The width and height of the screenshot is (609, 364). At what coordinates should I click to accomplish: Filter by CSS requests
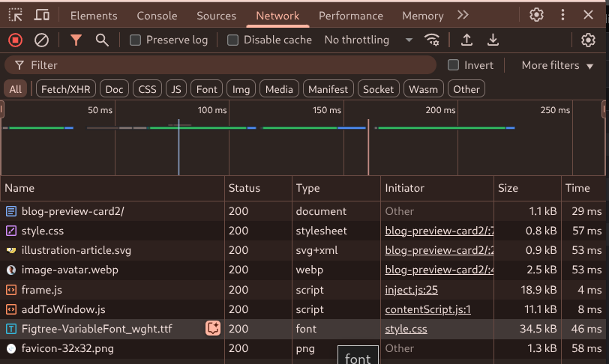point(147,89)
